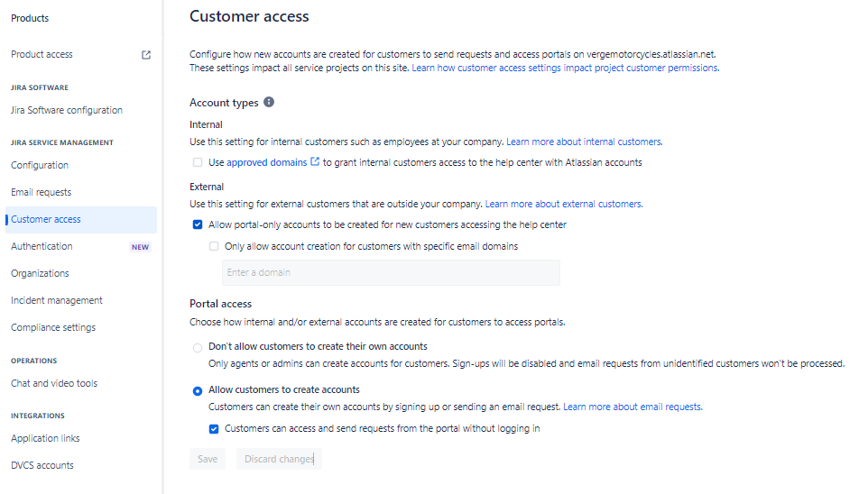Open Jira Software configuration in sidebar

pos(67,110)
